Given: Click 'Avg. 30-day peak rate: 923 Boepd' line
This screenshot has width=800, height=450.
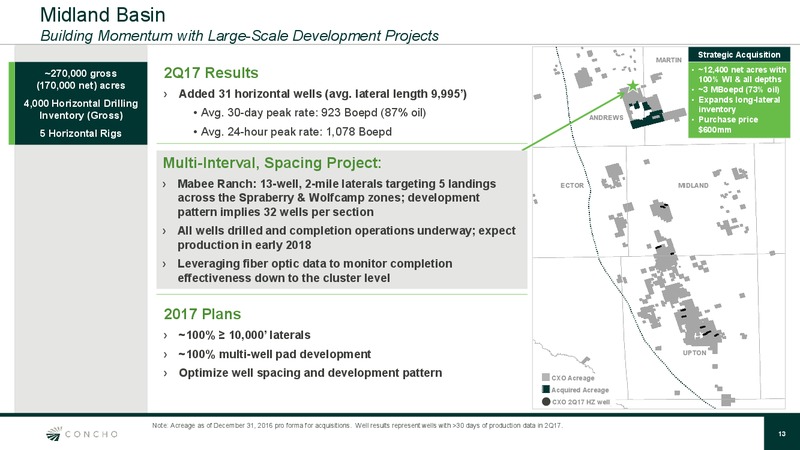Looking at the screenshot, I should pyautogui.click(x=313, y=112).
